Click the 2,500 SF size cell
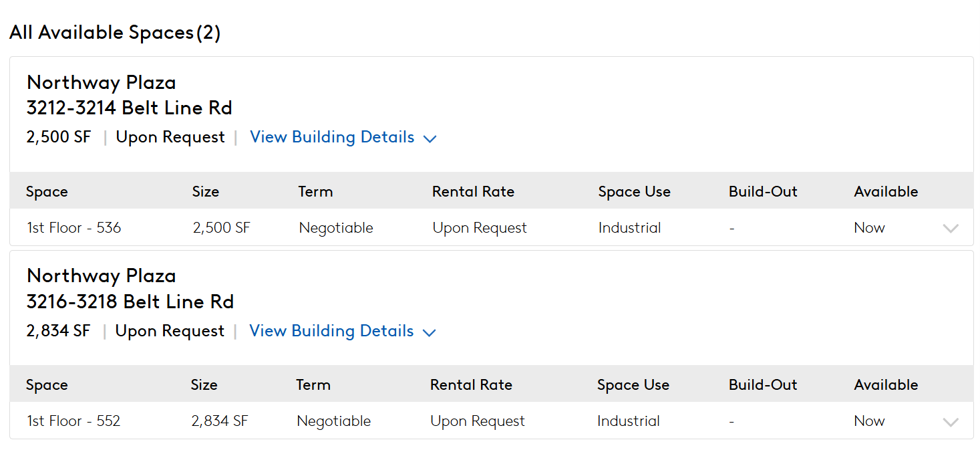Image resolution: width=980 pixels, height=456 pixels. [x=221, y=227]
